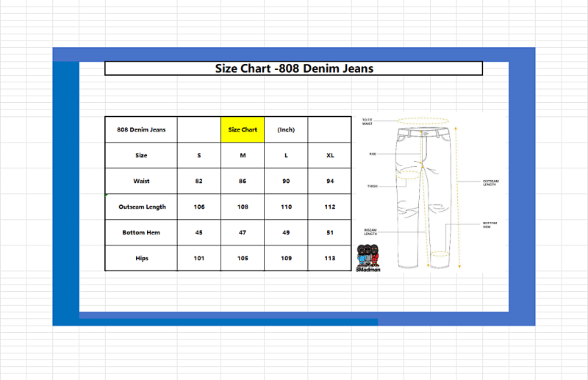The height and width of the screenshot is (380, 588).
Task: Click the 'THIGH' diagram label
Action: pyautogui.click(x=372, y=186)
